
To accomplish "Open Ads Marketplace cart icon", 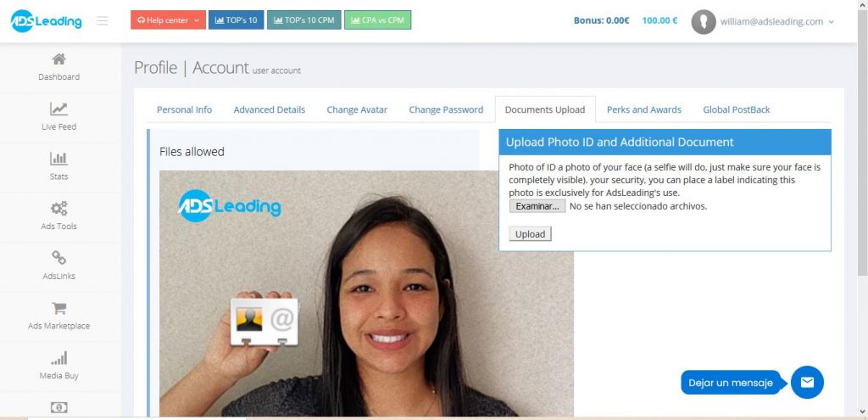I will 58,308.
